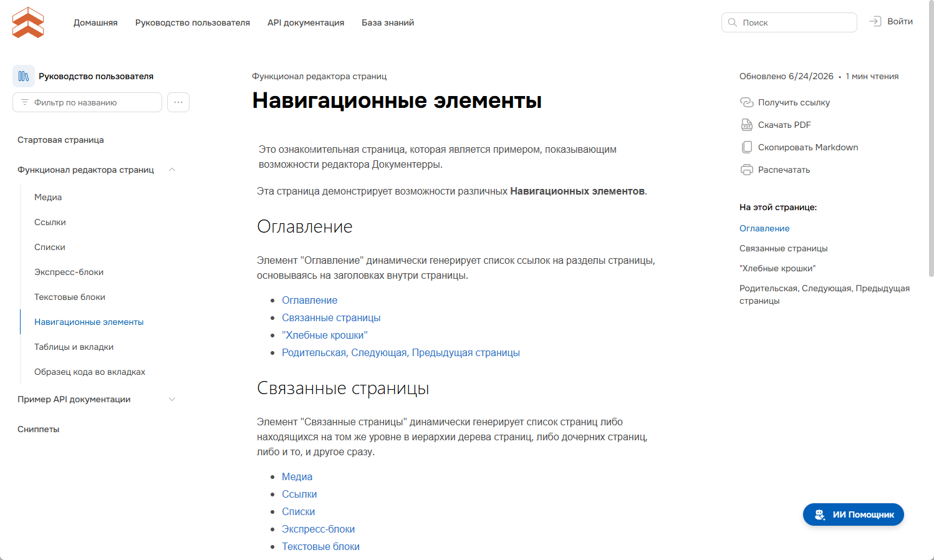Click the vertical page scrollbar
This screenshot has height=560, width=934.
[931, 137]
